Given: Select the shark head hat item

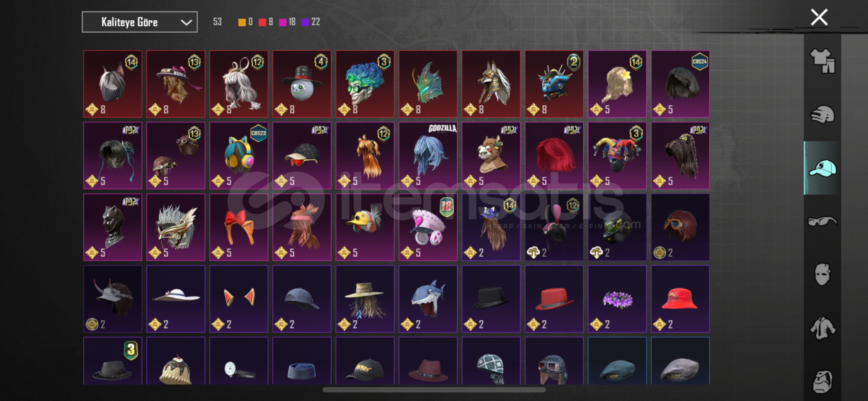Looking at the screenshot, I should [x=428, y=299].
